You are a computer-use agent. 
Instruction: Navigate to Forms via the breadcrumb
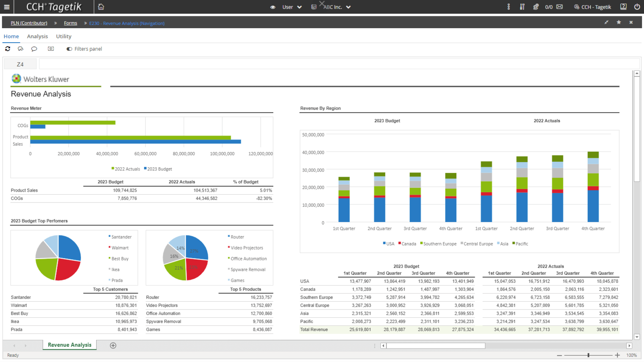click(x=70, y=23)
